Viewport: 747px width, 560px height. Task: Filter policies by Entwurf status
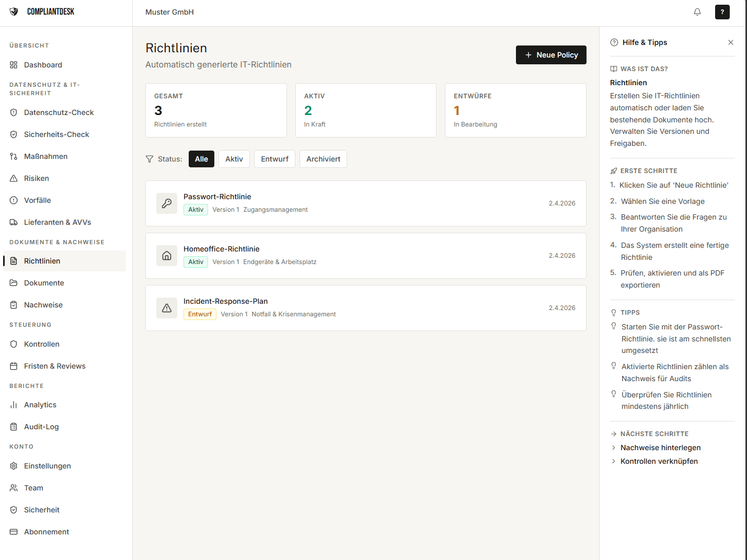tap(274, 159)
